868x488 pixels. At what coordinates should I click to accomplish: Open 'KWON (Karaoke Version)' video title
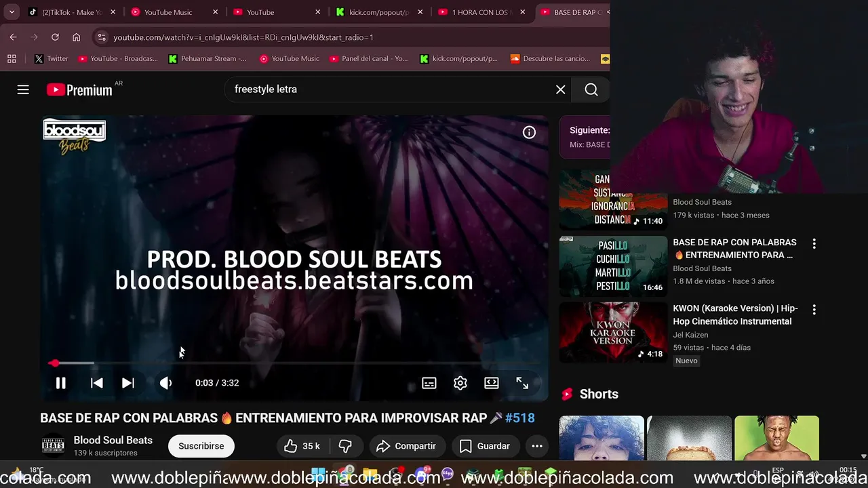click(x=735, y=314)
